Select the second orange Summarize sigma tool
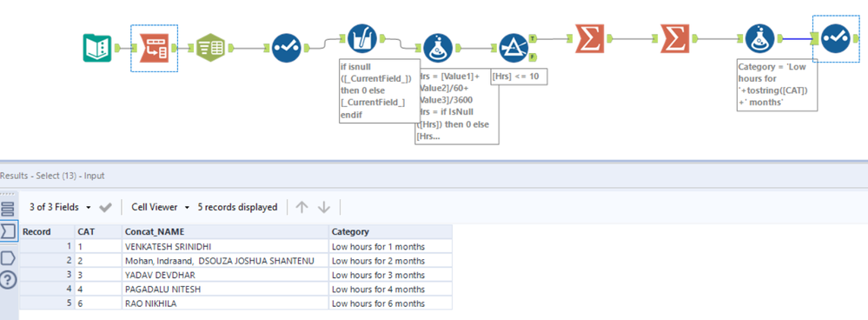 pos(675,39)
